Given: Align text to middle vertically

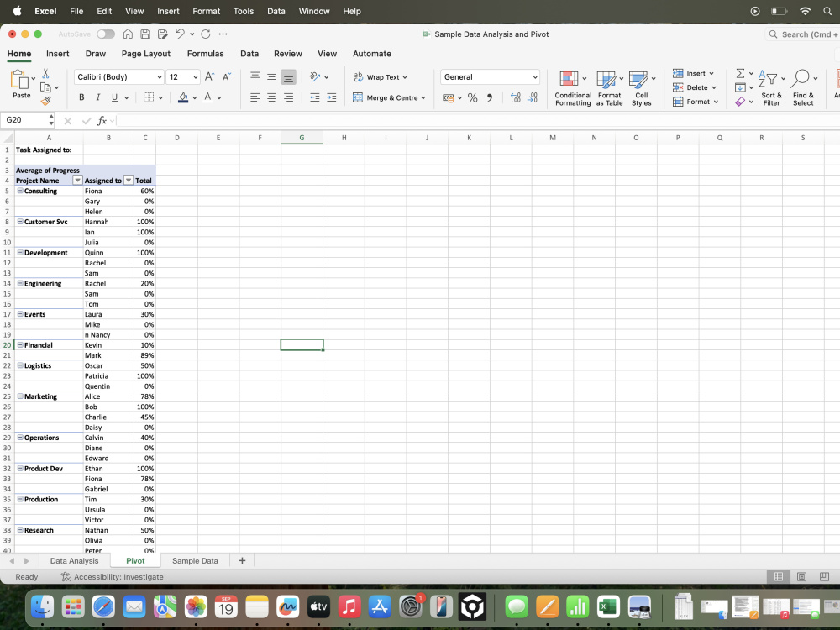Looking at the screenshot, I should coord(271,76).
